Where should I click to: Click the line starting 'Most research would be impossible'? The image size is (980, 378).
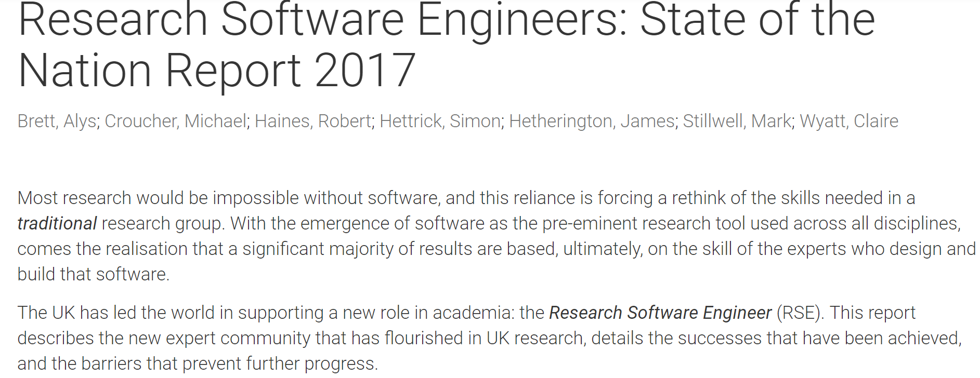(x=466, y=198)
